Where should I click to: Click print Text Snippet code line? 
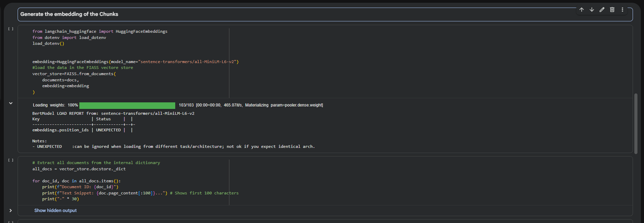[x=140, y=192]
